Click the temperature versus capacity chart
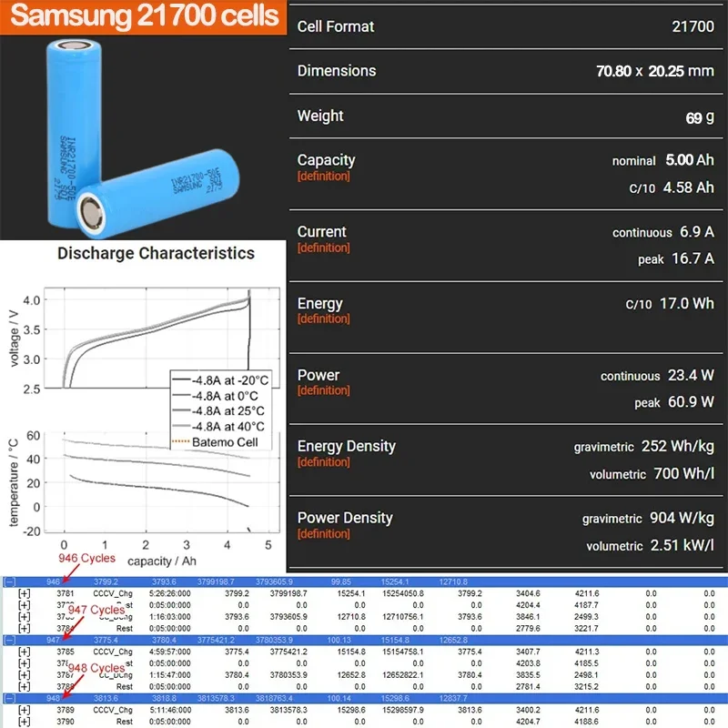728x728 pixels. coord(162,483)
